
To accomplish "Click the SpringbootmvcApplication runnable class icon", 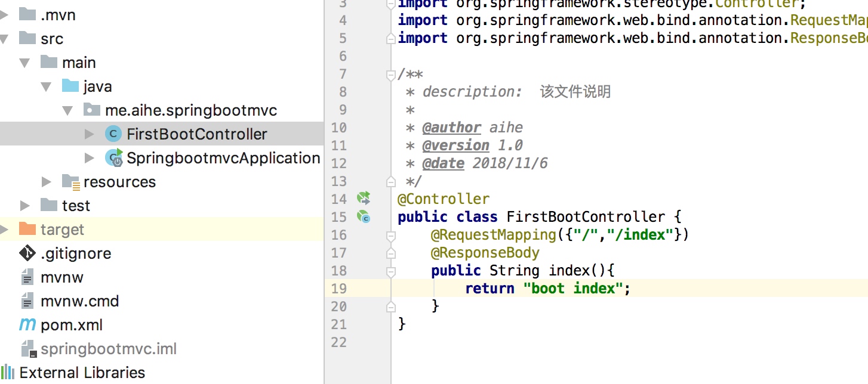I will (x=113, y=158).
